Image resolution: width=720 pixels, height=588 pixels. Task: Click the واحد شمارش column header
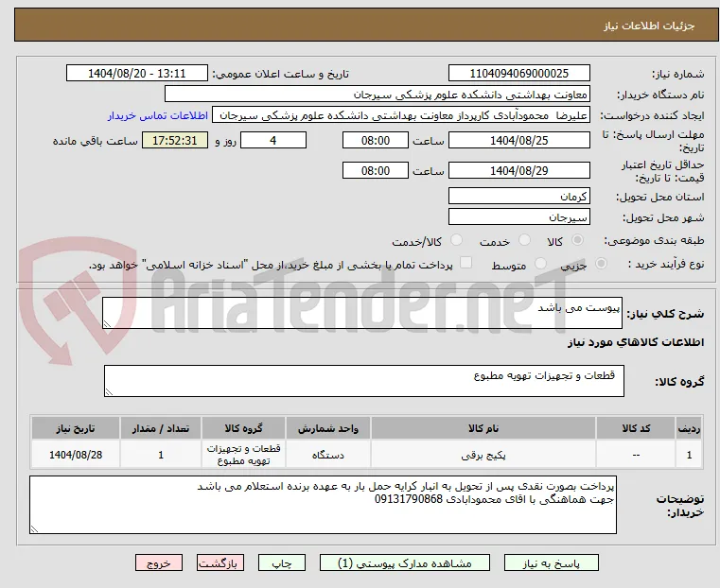[x=328, y=428]
